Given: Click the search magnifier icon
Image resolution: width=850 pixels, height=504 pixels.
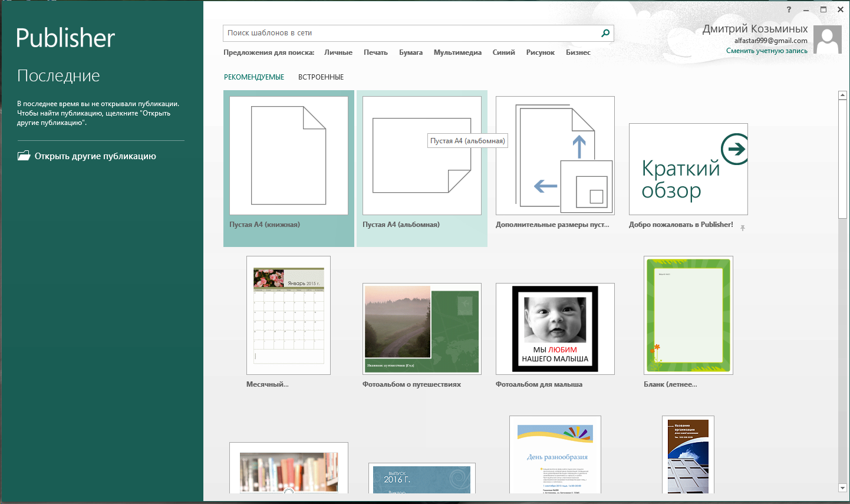Looking at the screenshot, I should coord(605,33).
